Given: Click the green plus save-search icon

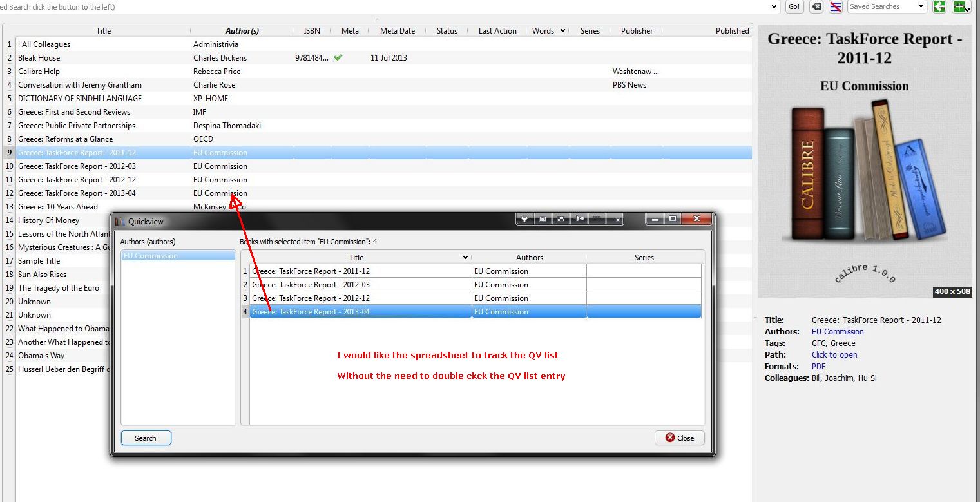Looking at the screenshot, I should [x=961, y=6].
